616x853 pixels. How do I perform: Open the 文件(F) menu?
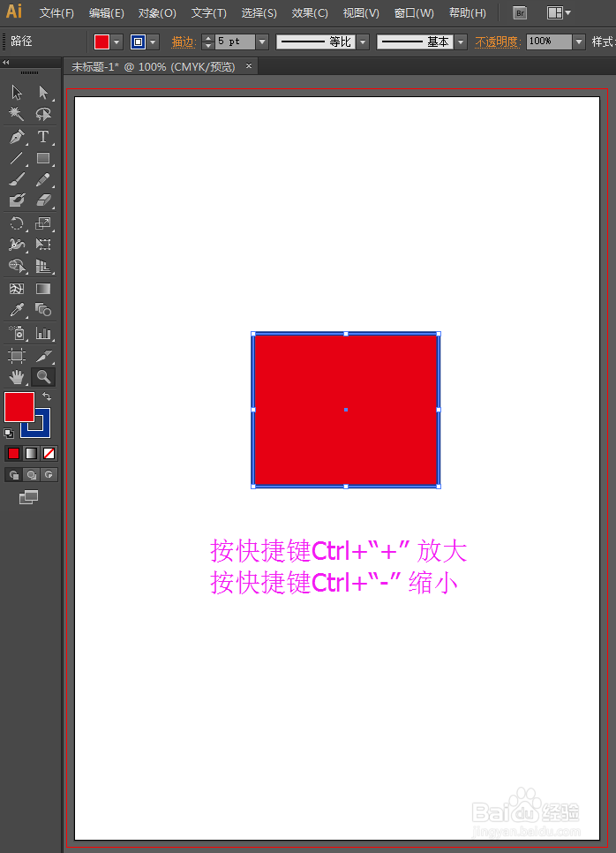tap(56, 13)
